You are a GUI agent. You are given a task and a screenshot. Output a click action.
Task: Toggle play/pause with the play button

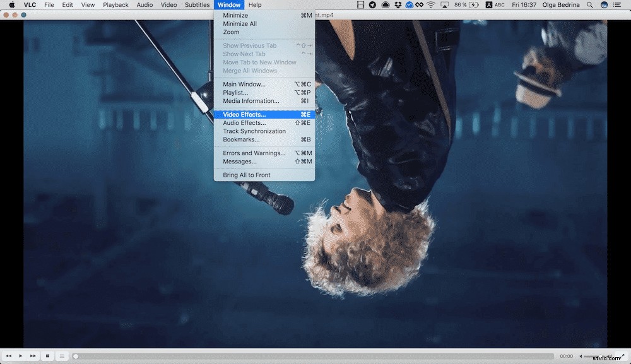[x=20, y=356]
